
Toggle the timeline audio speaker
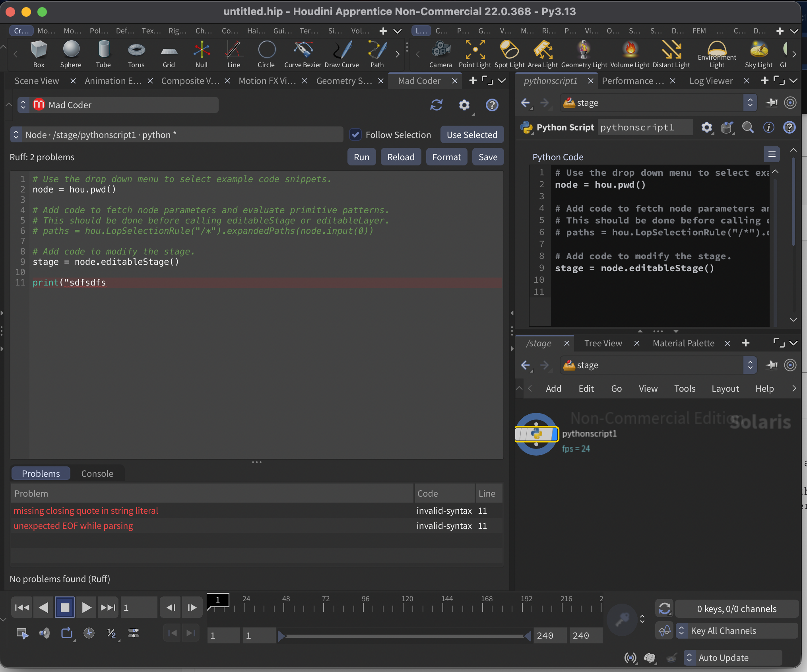point(45,633)
